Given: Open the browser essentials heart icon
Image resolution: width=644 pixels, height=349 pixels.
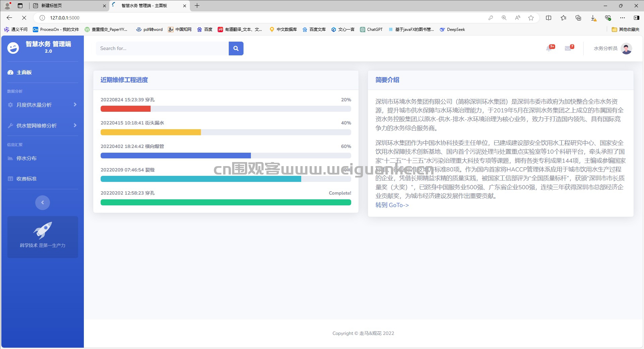Looking at the screenshot, I should coord(608,18).
